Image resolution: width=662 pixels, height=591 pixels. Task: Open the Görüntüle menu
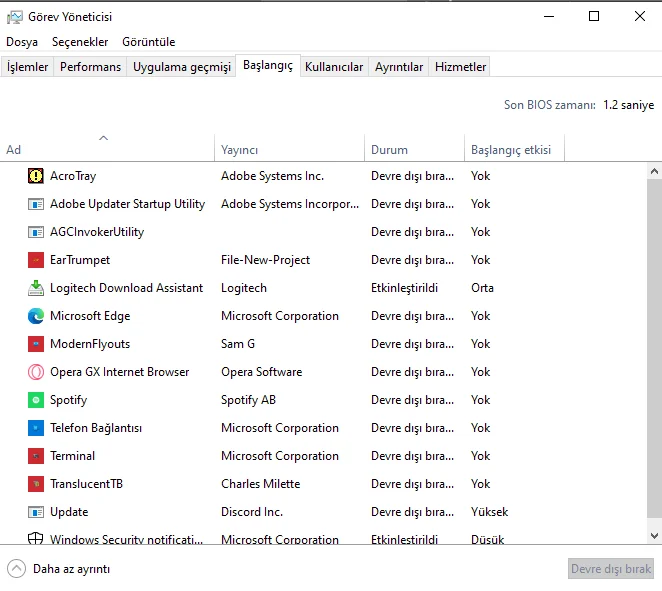click(x=149, y=42)
